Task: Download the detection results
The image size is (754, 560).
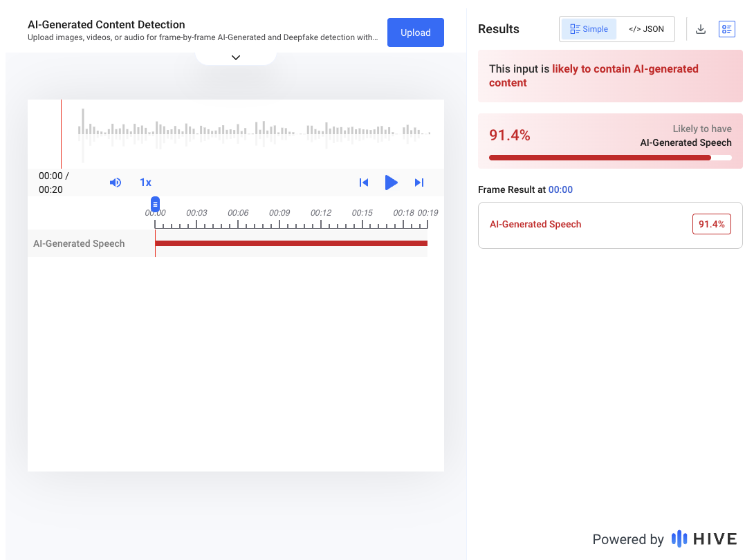Action: point(701,29)
